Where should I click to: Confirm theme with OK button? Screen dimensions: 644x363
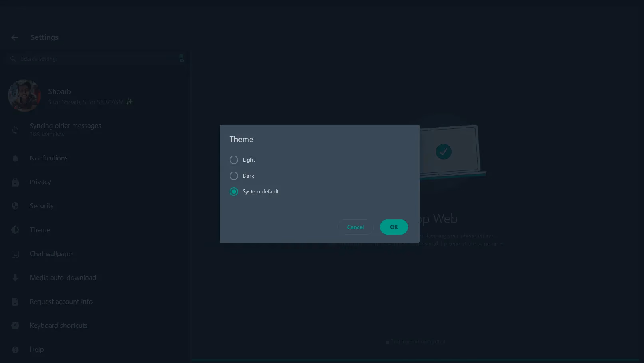(x=394, y=227)
